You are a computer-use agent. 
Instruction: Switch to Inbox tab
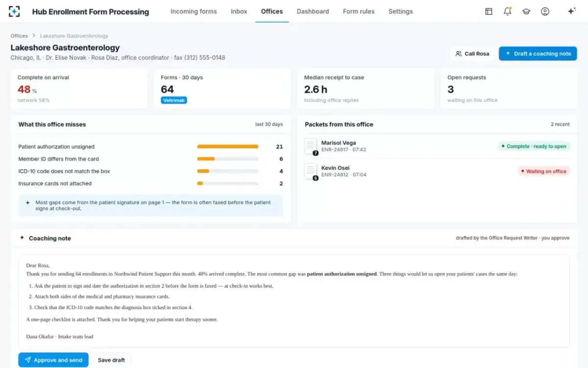pyautogui.click(x=239, y=11)
